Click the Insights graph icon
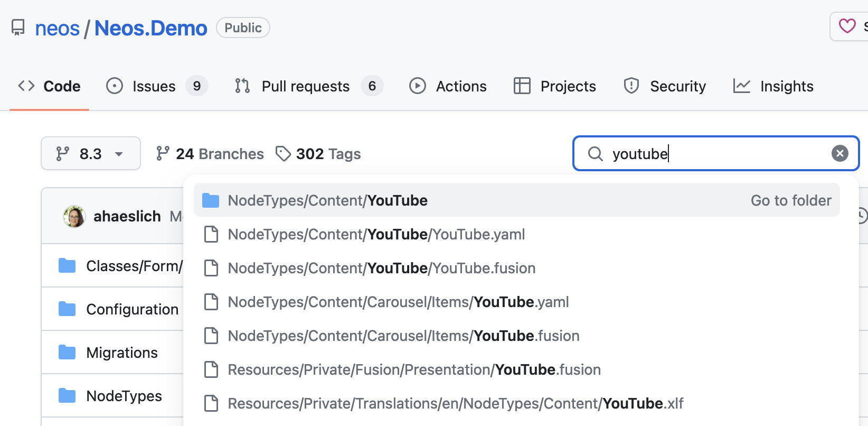Viewport: 868px width, 426px height. click(x=742, y=86)
